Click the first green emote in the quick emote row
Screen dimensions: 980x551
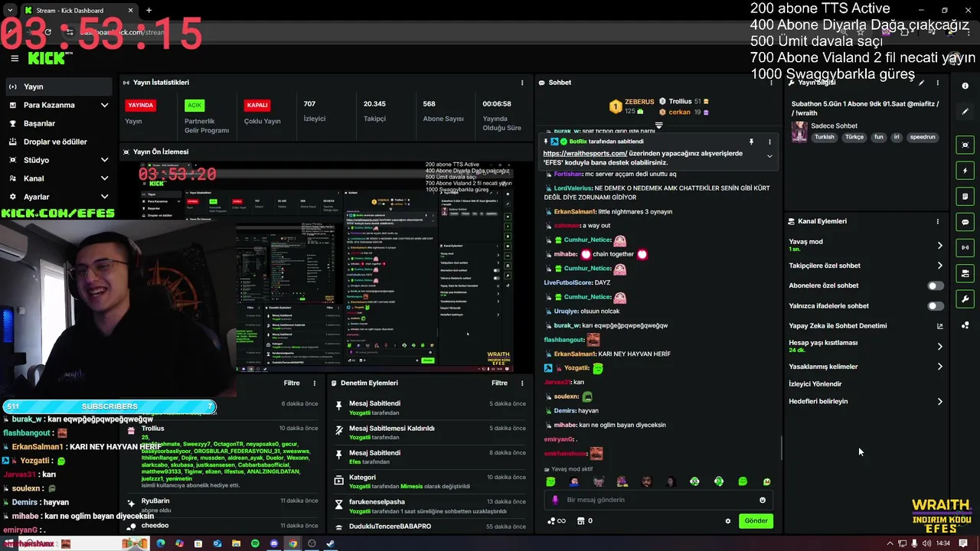(x=550, y=481)
